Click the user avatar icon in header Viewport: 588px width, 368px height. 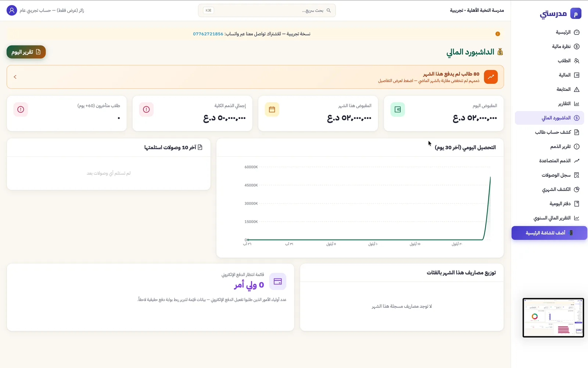click(12, 10)
